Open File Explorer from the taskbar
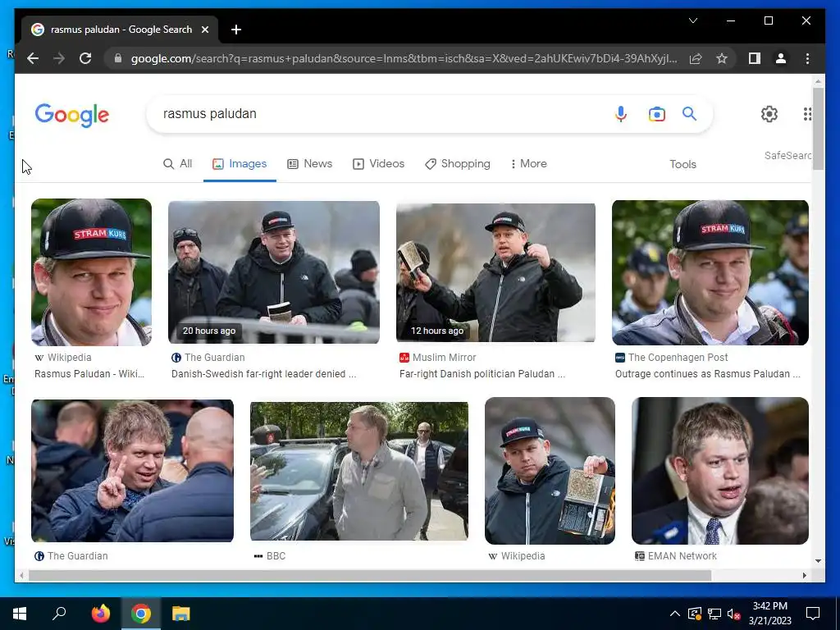The image size is (840, 630). [x=181, y=614]
